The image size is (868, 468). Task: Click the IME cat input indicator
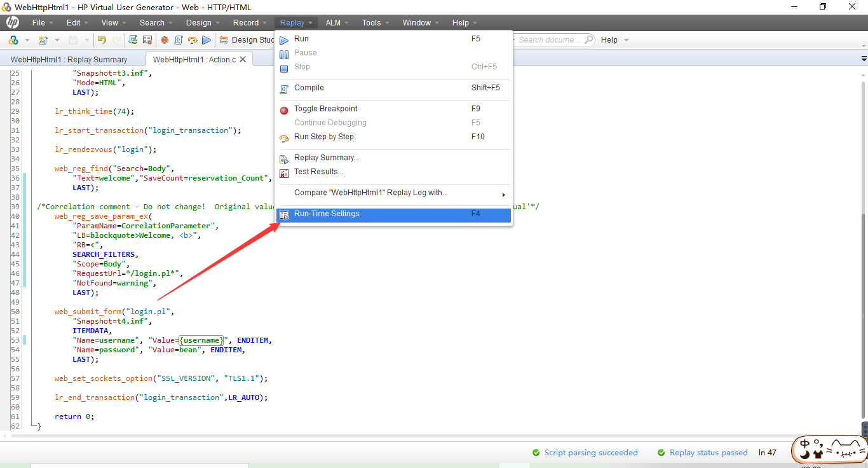tap(829, 450)
